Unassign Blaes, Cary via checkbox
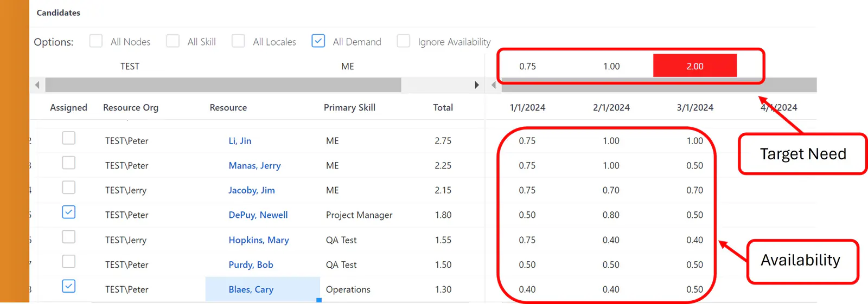The height and width of the screenshot is (304, 868). click(x=68, y=286)
